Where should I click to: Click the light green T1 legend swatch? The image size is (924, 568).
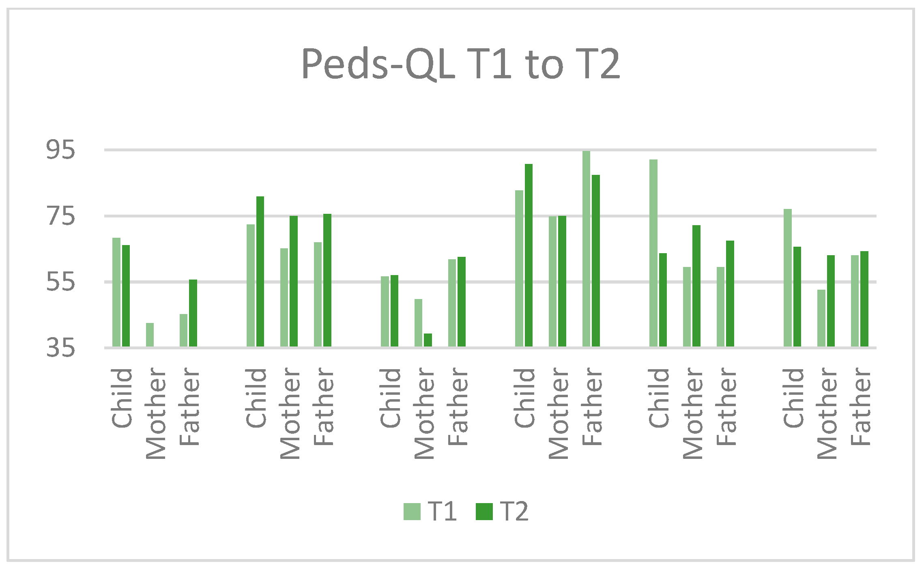coord(412,511)
